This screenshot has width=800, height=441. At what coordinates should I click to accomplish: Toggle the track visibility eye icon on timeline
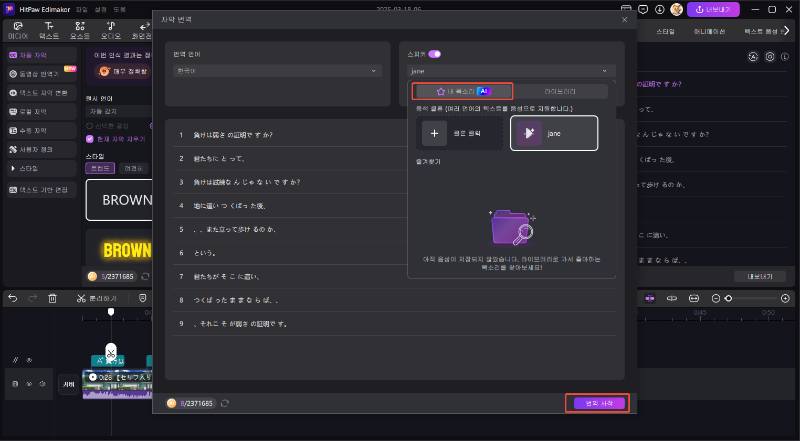point(29,384)
